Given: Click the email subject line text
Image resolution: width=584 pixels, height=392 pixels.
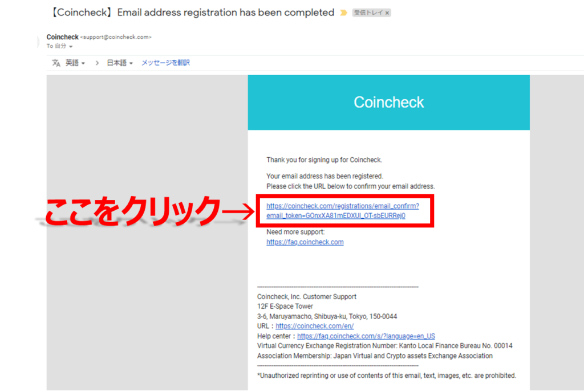Looking at the screenshot, I should point(192,13).
